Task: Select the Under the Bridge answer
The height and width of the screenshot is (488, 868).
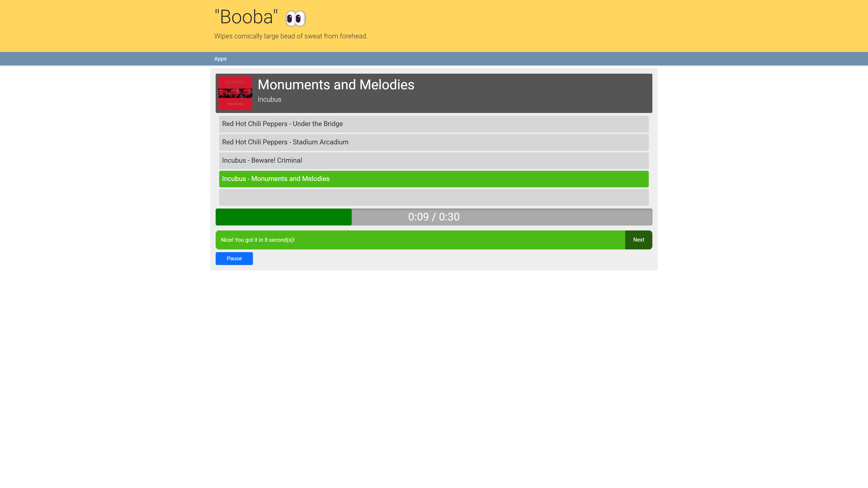Action: 433,124
